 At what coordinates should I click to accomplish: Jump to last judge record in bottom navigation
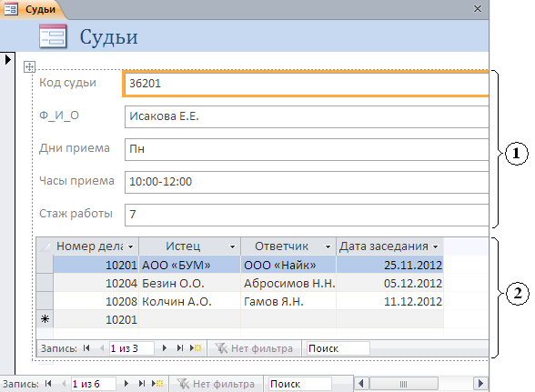coord(142,384)
